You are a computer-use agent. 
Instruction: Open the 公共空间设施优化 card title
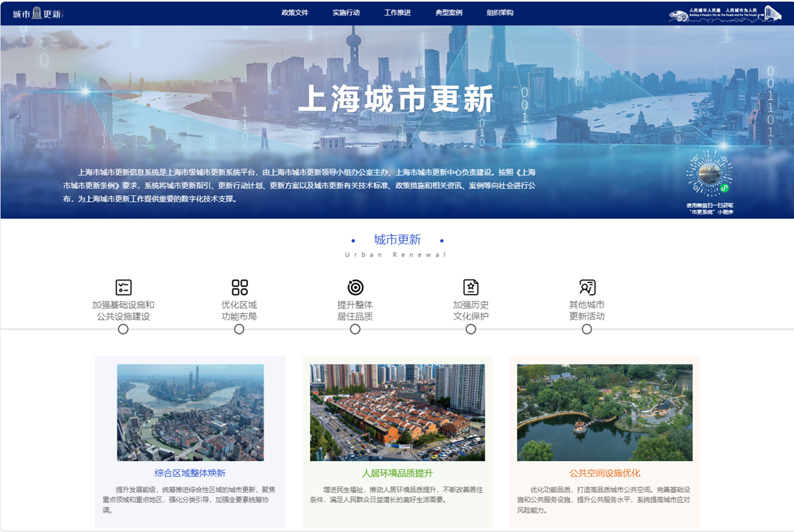coord(605,473)
